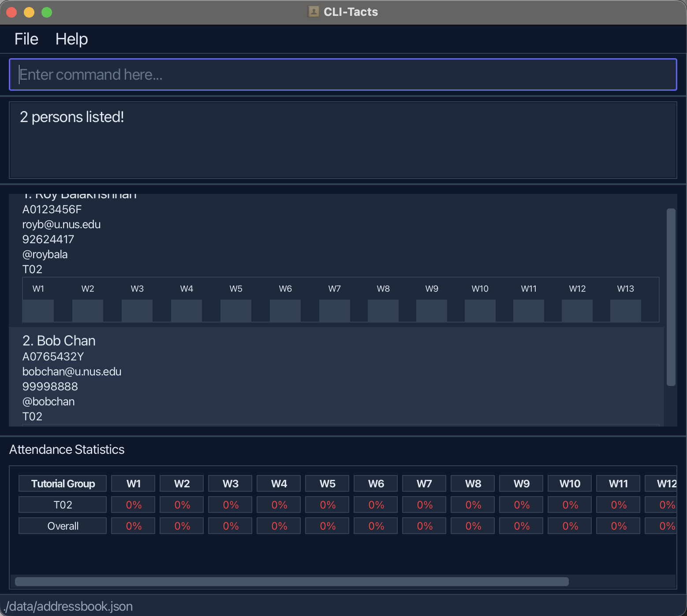687x616 pixels.
Task: Click the CLI-Tacts icon in the title bar
Action: (x=313, y=11)
